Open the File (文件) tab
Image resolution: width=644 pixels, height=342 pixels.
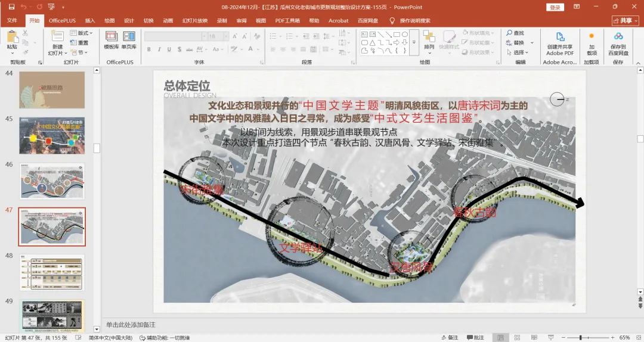(x=12, y=20)
